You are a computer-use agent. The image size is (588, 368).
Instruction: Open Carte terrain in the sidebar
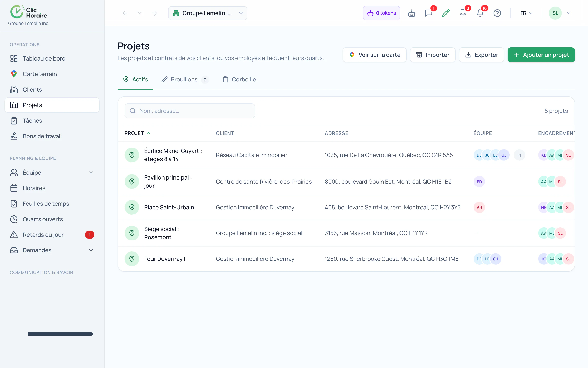52,74
